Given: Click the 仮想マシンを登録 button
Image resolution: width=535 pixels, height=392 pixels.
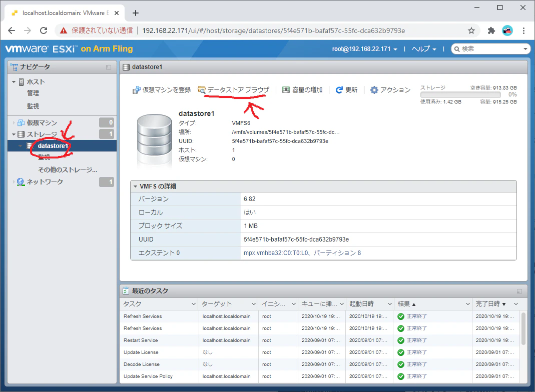Looking at the screenshot, I should pyautogui.click(x=162, y=90).
